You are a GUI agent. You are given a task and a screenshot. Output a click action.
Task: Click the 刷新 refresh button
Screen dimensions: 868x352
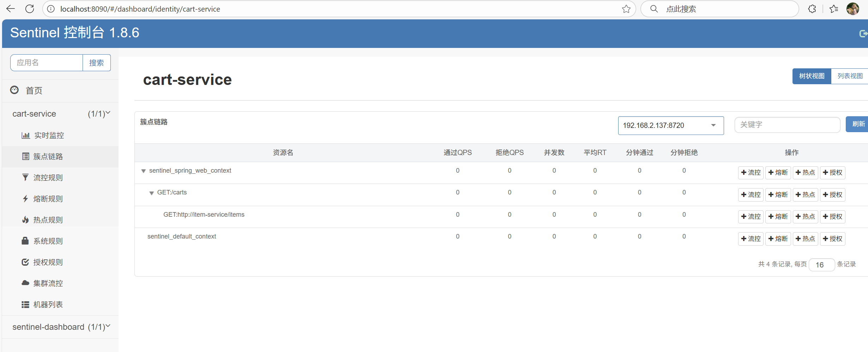857,124
